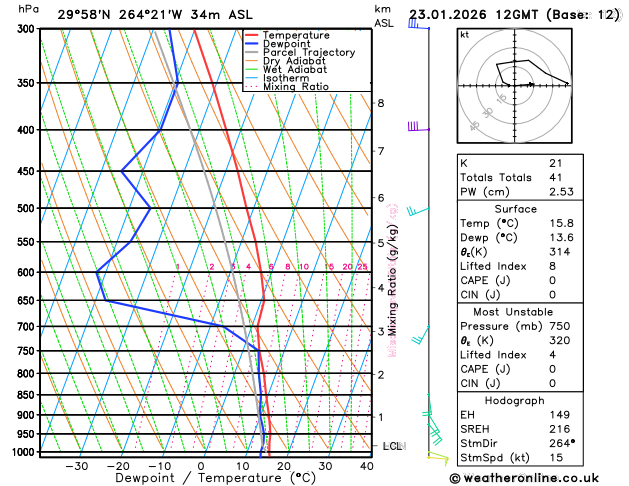Click the Dewpoint / Temperature axis title
Viewport: 629px width, 486px height.
coord(216,478)
